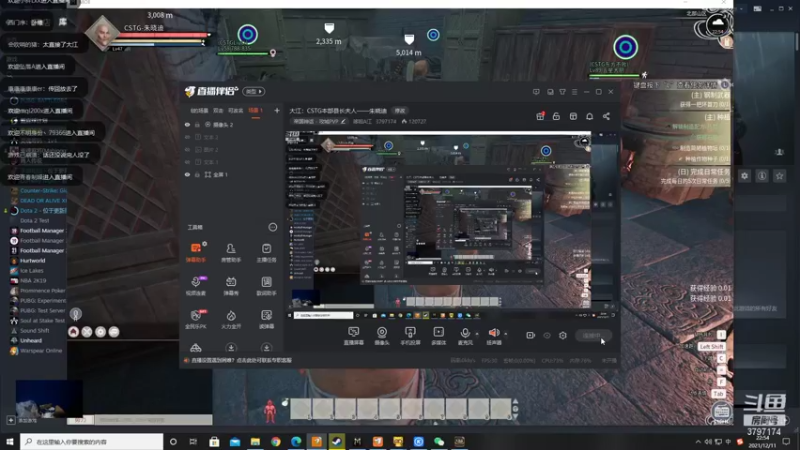Toggle visibility of the 文本 2 source
Viewport: 800px width, 450px height.
[187, 137]
